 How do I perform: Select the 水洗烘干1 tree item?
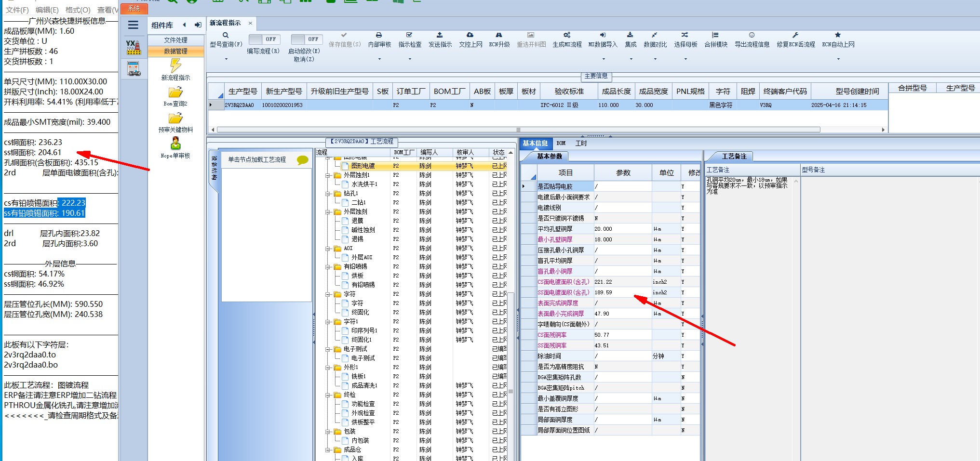364,184
